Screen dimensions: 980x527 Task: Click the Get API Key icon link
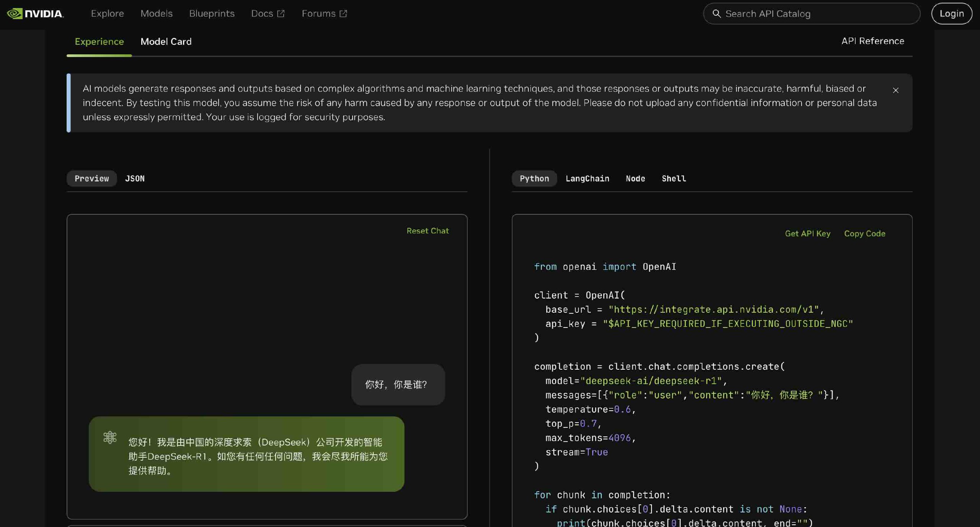807,233
